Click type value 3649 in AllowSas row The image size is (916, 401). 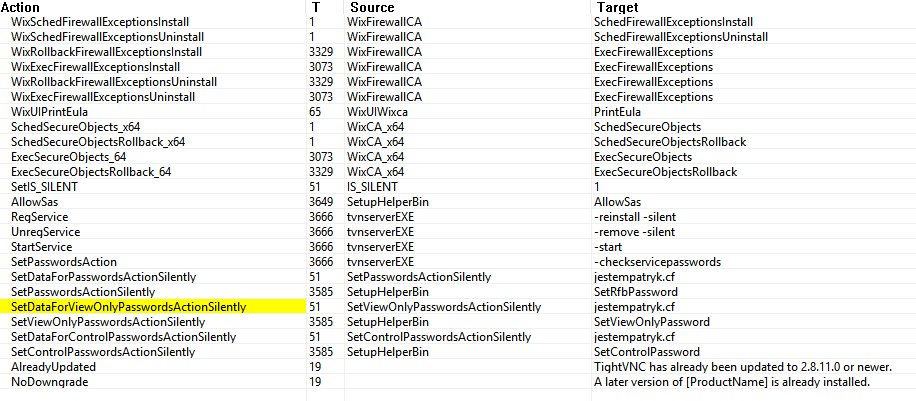(321, 202)
